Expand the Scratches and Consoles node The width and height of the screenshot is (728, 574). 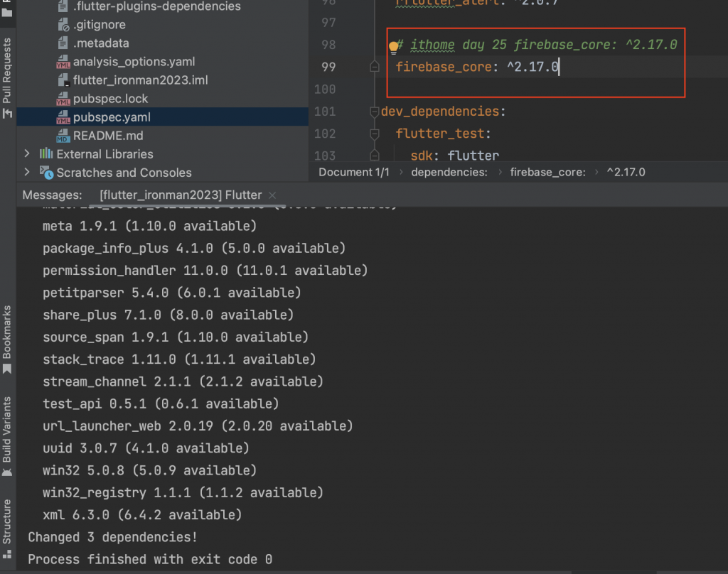pyautogui.click(x=27, y=172)
